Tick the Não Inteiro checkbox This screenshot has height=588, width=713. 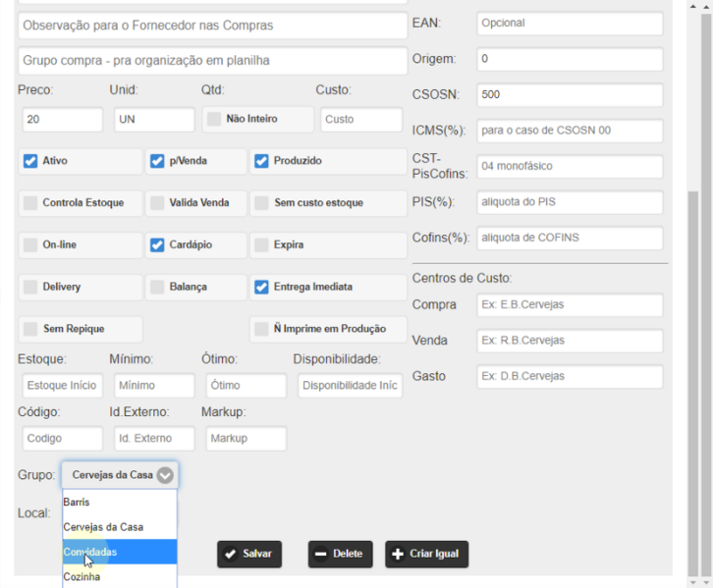pyautogui.click(x=214, y=119)
